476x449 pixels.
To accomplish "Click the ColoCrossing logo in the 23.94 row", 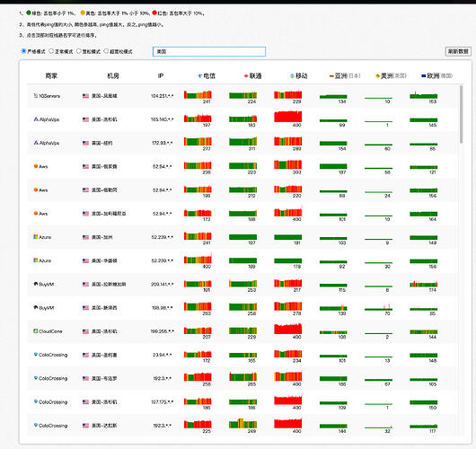I will coord(36,355).
